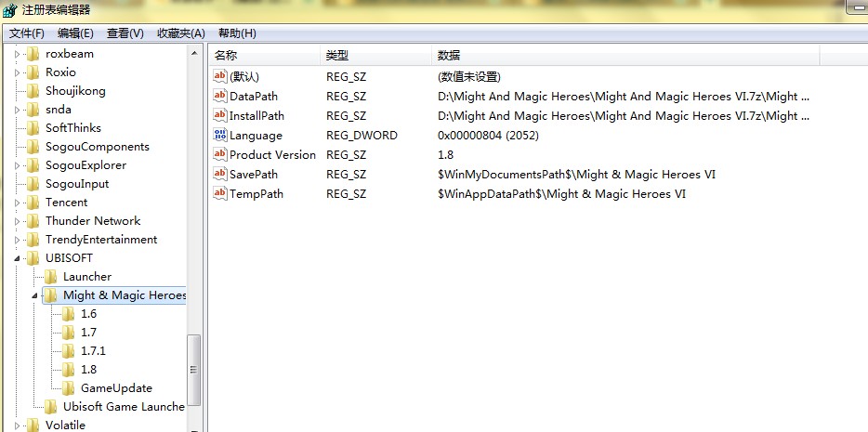Click the $WinMyDocumentsPath$ SavePath data
The image size is (868, 432).
[x=576, y=175]
